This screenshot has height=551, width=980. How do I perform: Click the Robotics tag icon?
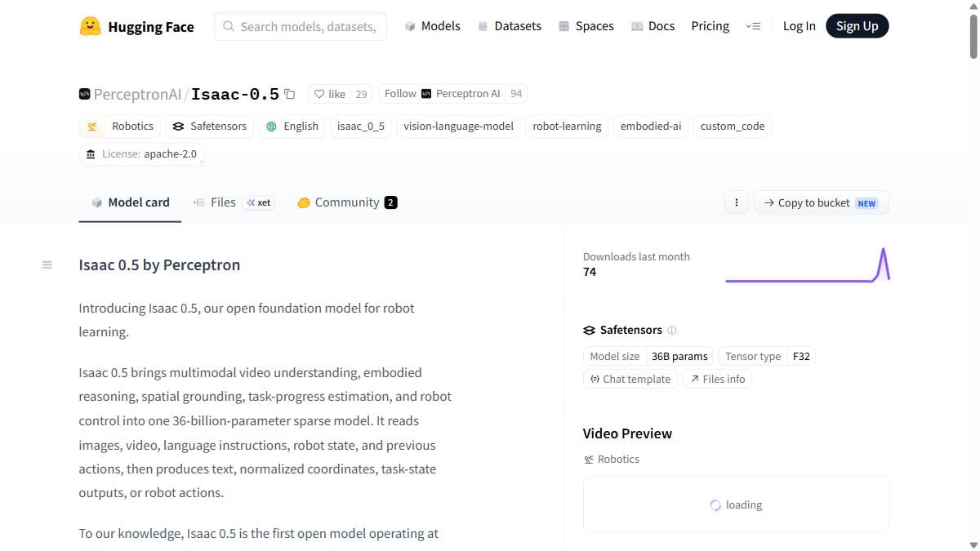(x=92, y=127)
